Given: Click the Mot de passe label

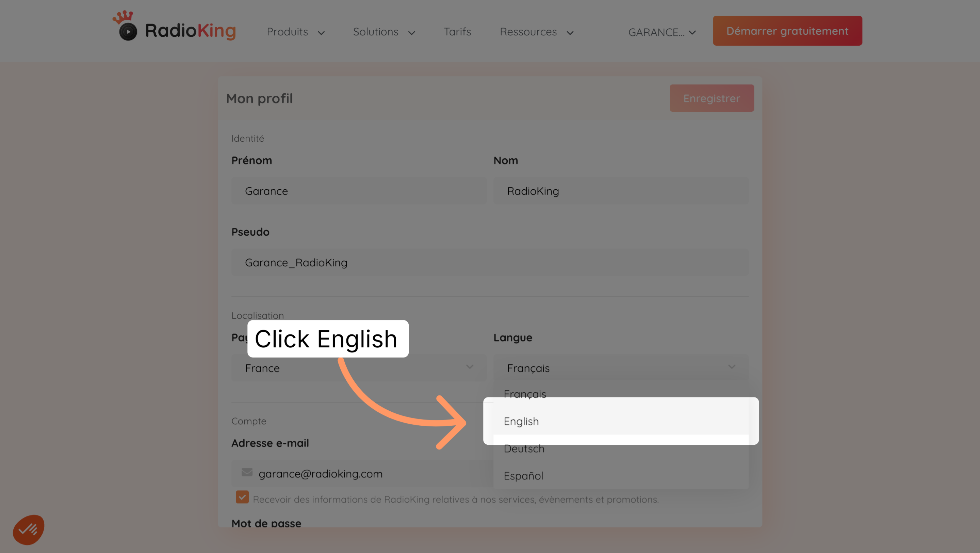Looking at the screenshot, I should [266, 523].
